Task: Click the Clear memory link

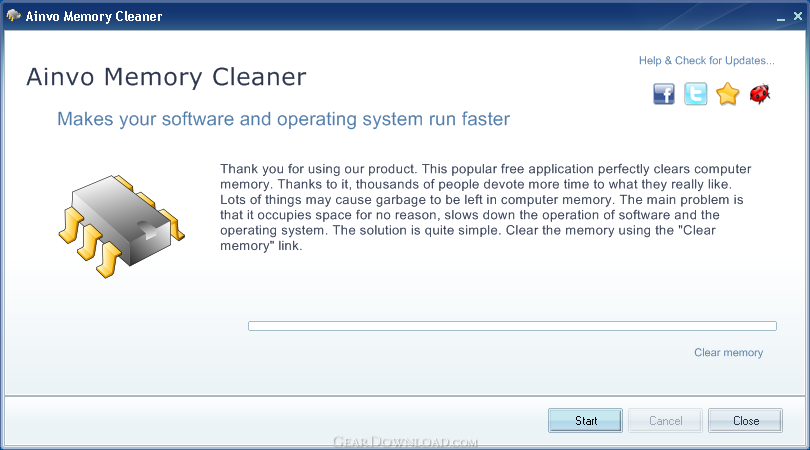Action: (728, 352)
